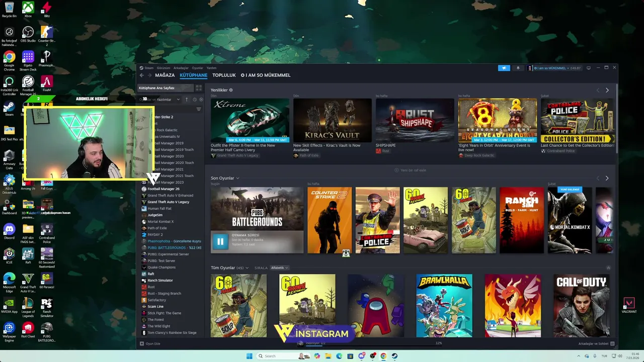Open the Görünüm menu
Image resolution: width=644 pixels, height=362 pixels.
[164, 68]
